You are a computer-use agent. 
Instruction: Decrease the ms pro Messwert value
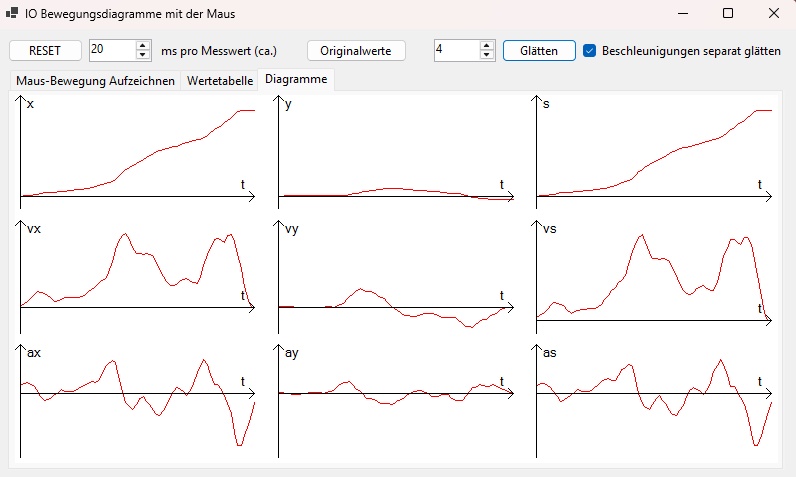(143, 54)
